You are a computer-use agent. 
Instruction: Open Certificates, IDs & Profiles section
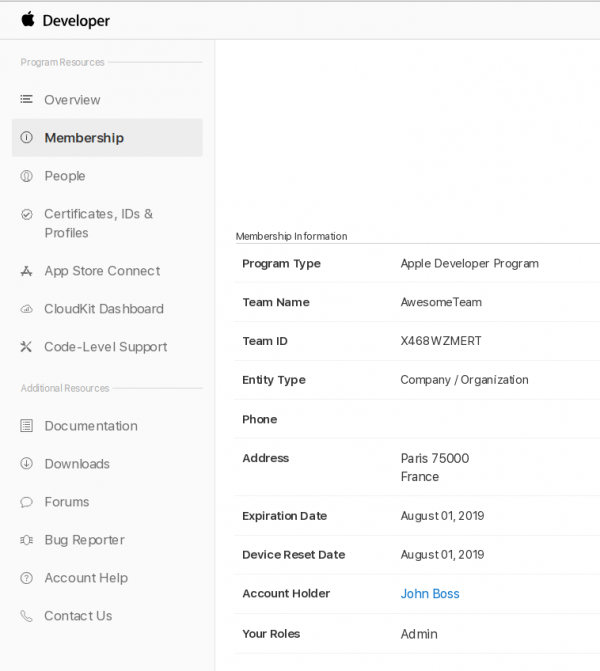[98, 223]
